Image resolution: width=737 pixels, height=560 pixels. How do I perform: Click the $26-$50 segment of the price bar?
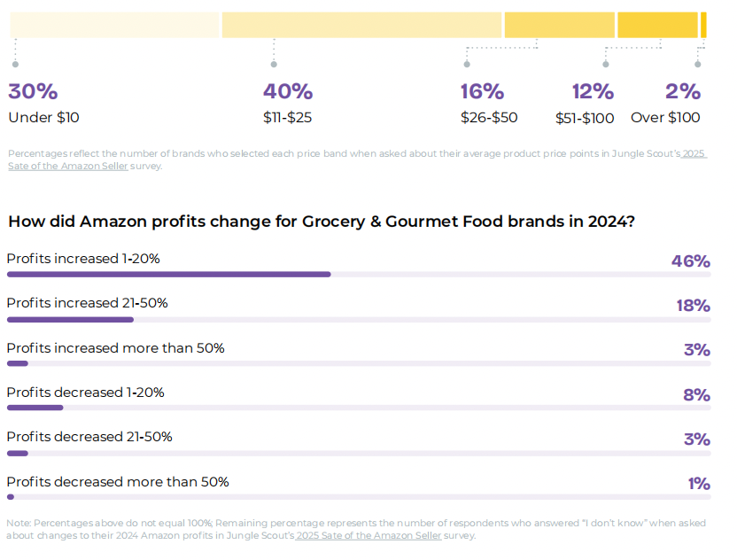559,25
